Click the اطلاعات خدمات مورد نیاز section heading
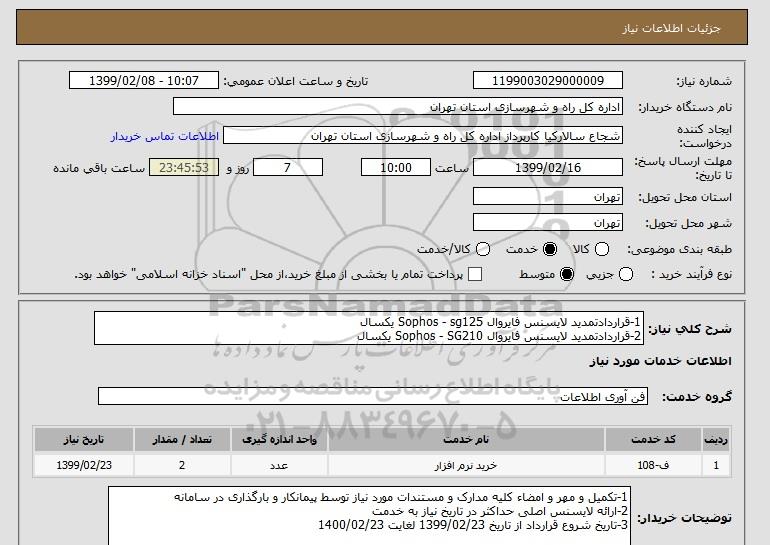770x545 pixels. pos(660,361)
